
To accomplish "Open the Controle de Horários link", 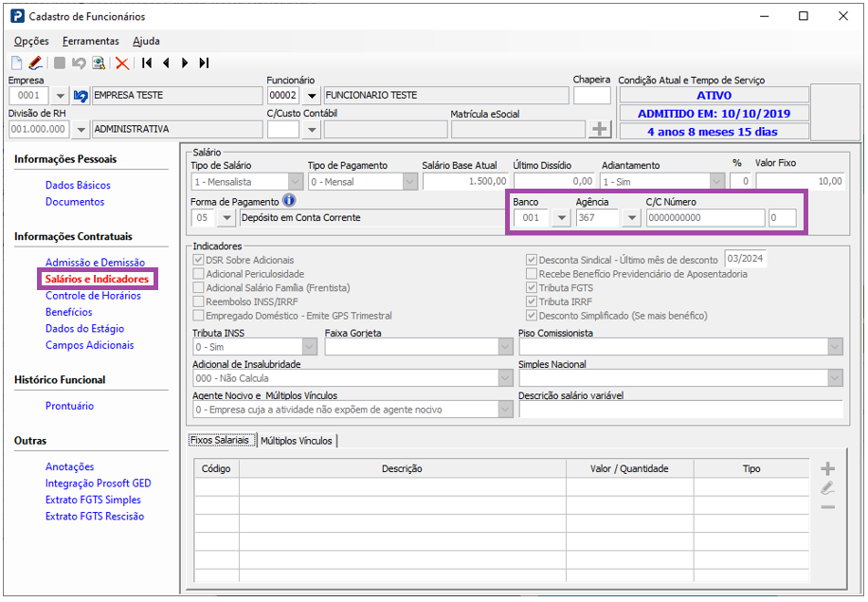I will coord(93,296).
